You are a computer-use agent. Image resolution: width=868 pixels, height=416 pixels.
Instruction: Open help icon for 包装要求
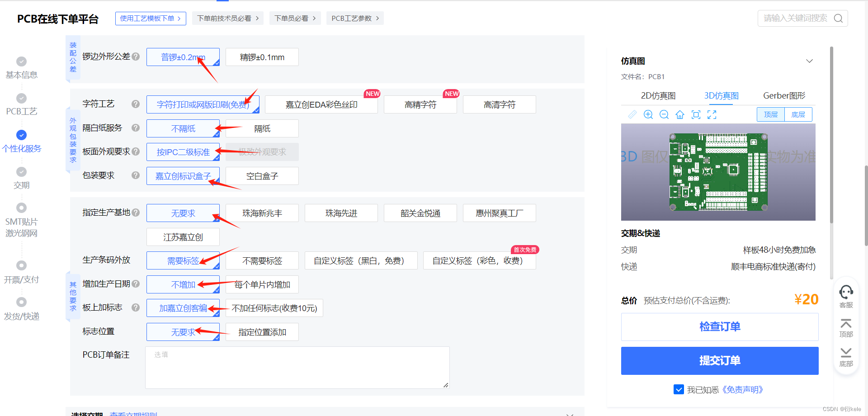[136, 175]
